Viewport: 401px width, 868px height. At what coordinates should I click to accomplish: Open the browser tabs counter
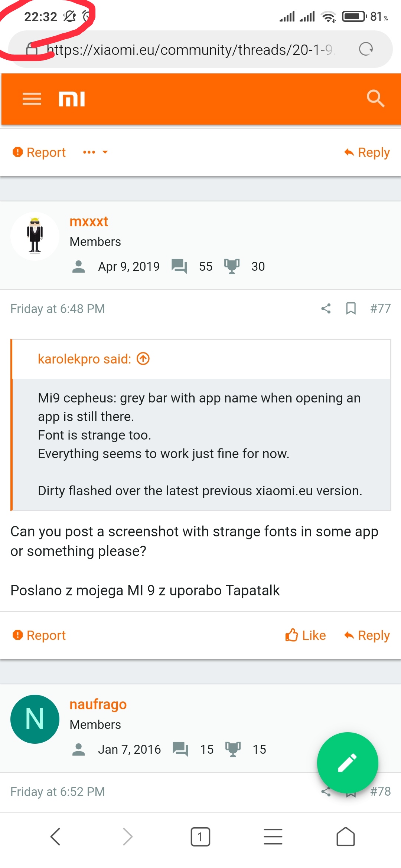tap(200, 837)
